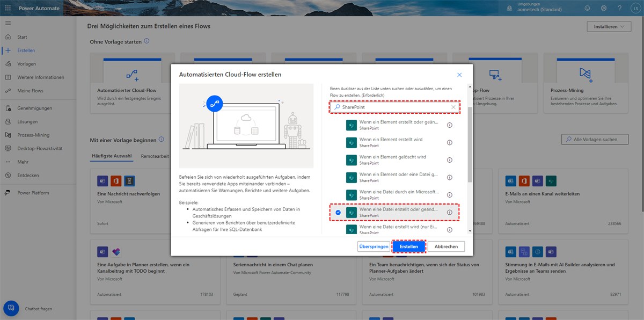Open the Lösungen sidebar icon
The height and width of the screenshot is (320, 644).
(x=8, y=122)
